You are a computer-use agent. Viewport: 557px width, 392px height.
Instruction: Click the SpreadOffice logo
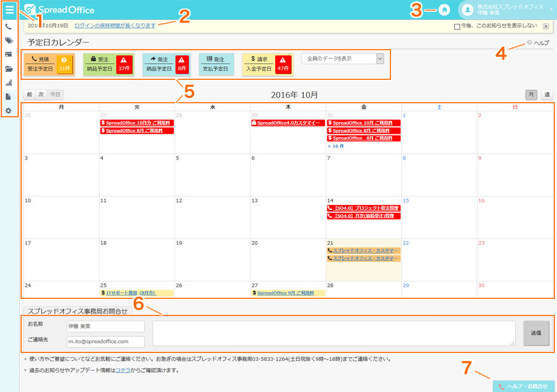pyautogui.click(x=59, y=10)
